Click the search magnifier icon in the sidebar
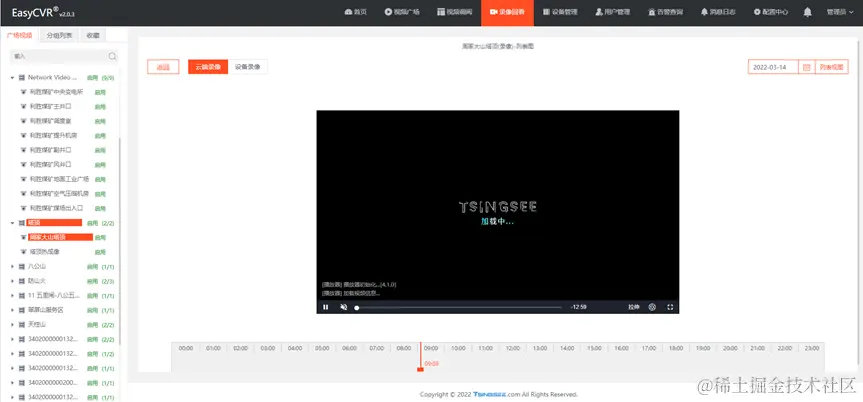Viewport: 863px width, 402px height. (112, 56)
